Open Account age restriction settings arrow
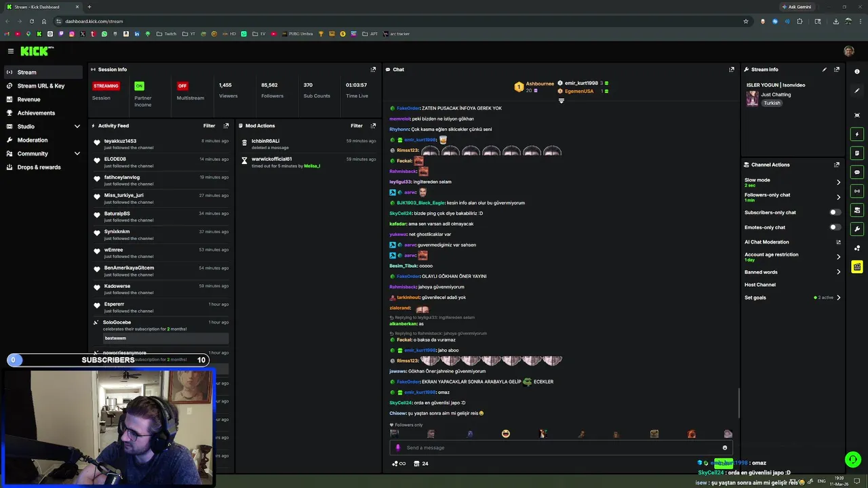Viewport: 868px width, 488px height. pyautogui.click(x=838, y=257)
